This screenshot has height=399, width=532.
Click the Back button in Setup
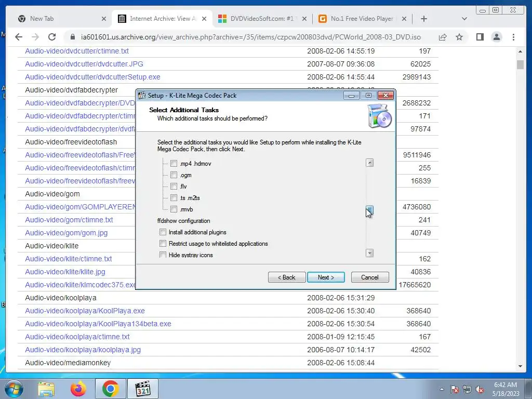coord(287,277)
